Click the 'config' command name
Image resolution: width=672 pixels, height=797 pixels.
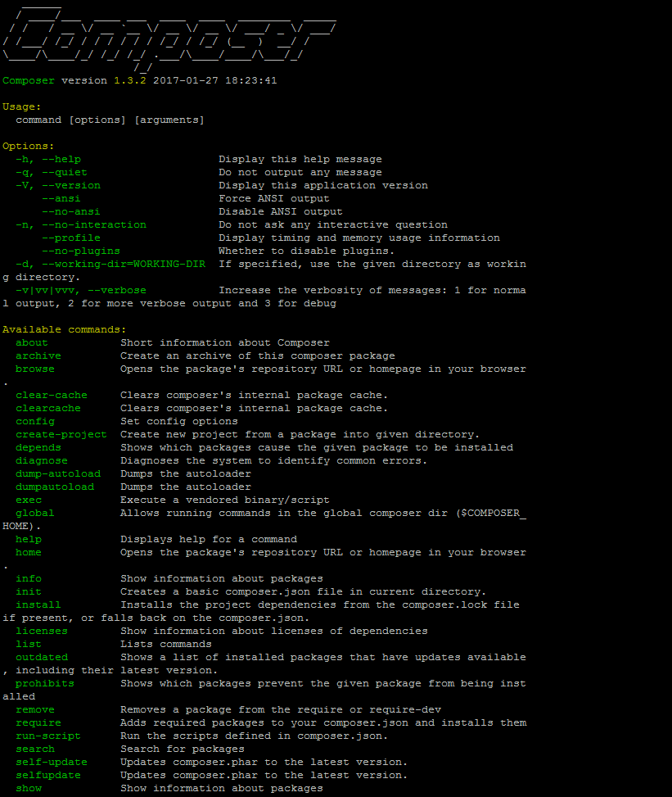35,421
